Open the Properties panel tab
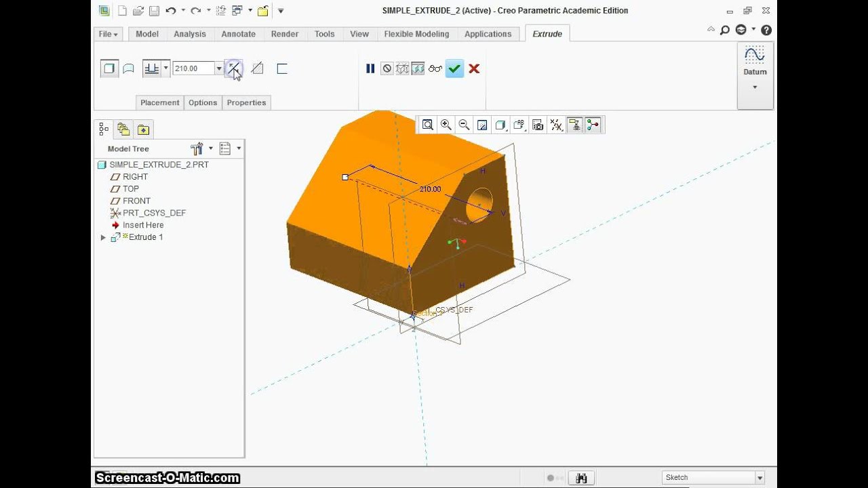Screen dimensions: 868x488 (246, 102)
